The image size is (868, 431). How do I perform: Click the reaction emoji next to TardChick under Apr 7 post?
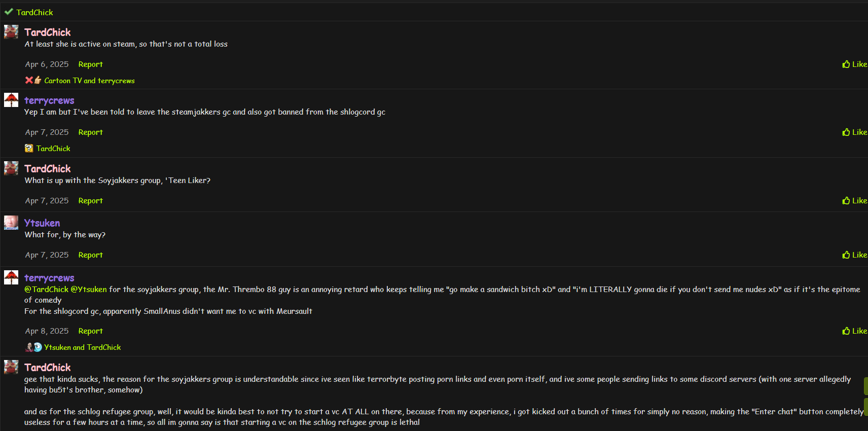[x=29, y=149]
